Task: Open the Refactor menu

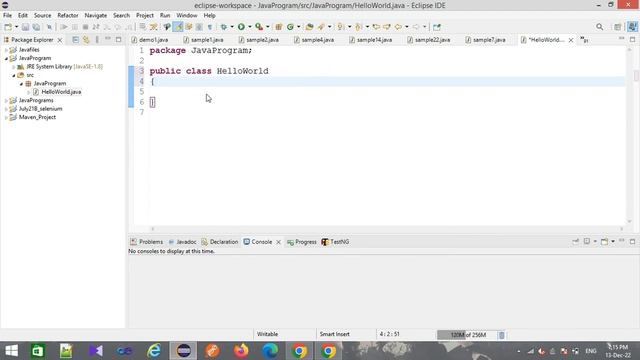Action: tap(68, 16)
